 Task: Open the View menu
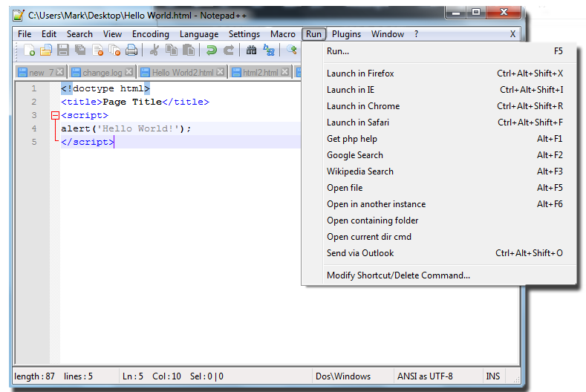click(112, 34)
